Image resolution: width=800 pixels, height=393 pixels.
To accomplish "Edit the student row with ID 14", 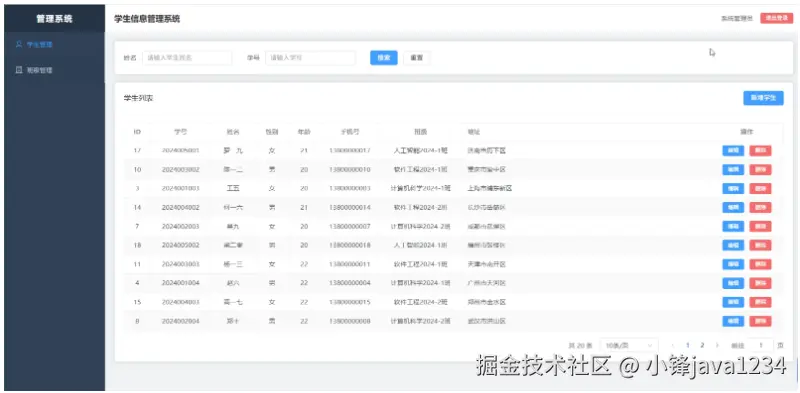I will 733,207.
